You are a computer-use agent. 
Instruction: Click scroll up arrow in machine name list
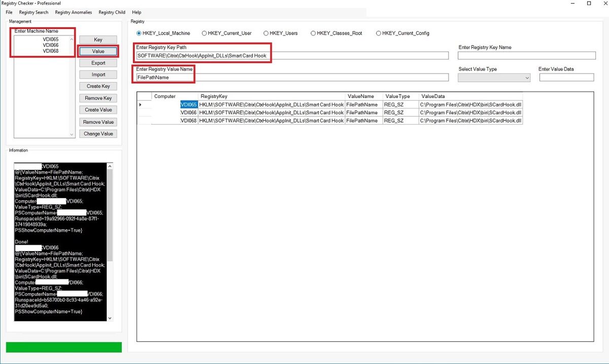(x=71, y=39)
